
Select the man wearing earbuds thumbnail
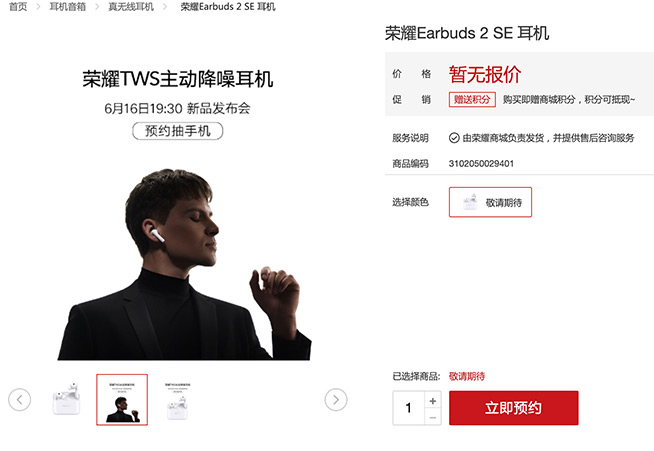[x=122, y=400]
